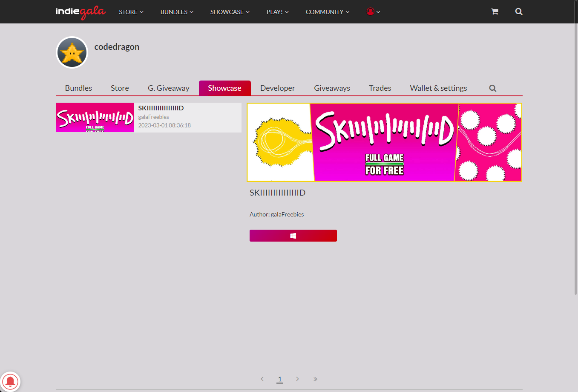
Task: Open the IndieGala logo home link
Action: pos(81,12)
